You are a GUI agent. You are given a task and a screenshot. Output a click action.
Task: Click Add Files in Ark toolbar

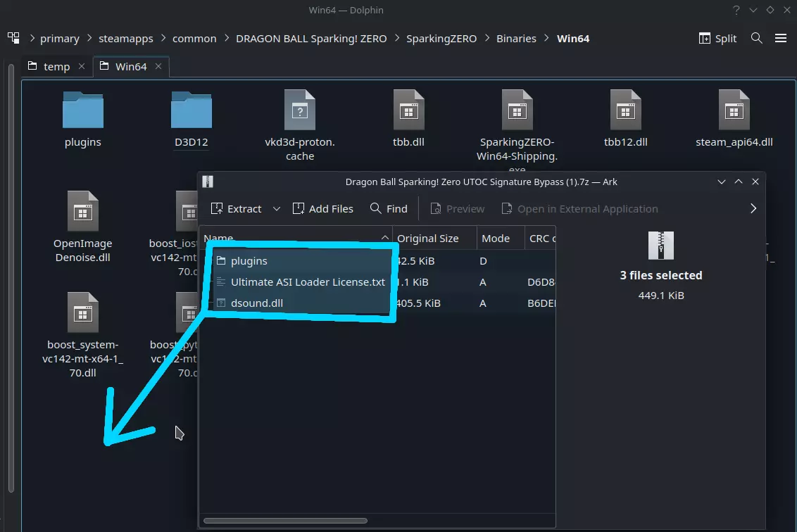click(322, 209)
